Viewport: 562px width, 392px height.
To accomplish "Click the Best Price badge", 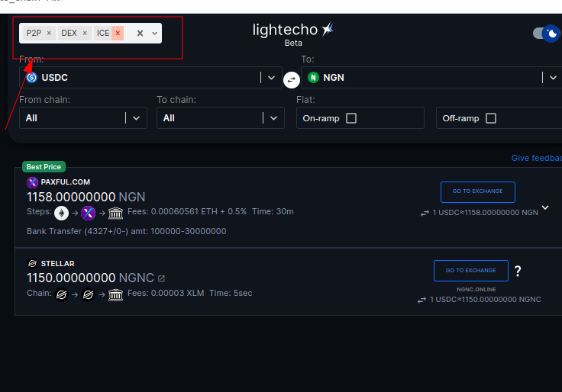I will [x=44, y=166].
